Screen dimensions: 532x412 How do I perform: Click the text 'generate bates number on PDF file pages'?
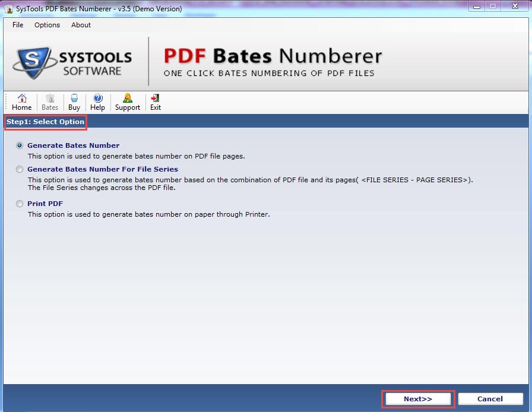(172, 156)
